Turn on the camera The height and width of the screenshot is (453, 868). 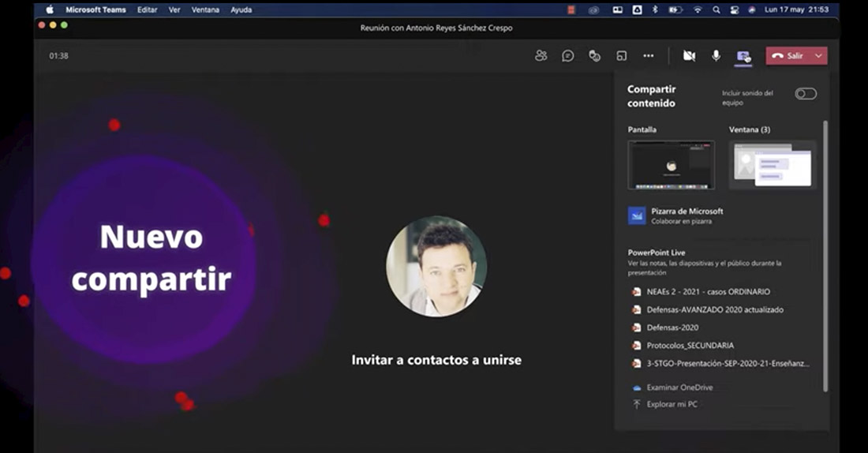(689, 56)
